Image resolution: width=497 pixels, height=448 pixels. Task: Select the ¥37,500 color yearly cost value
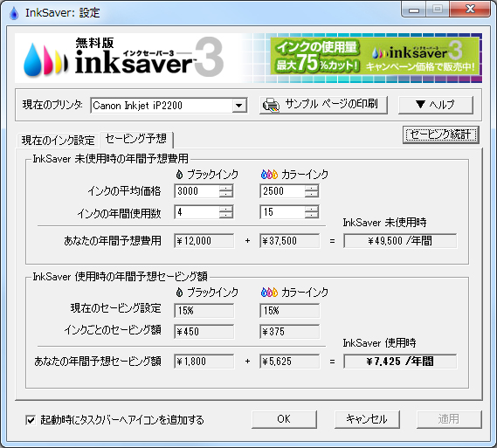point(290,241)
